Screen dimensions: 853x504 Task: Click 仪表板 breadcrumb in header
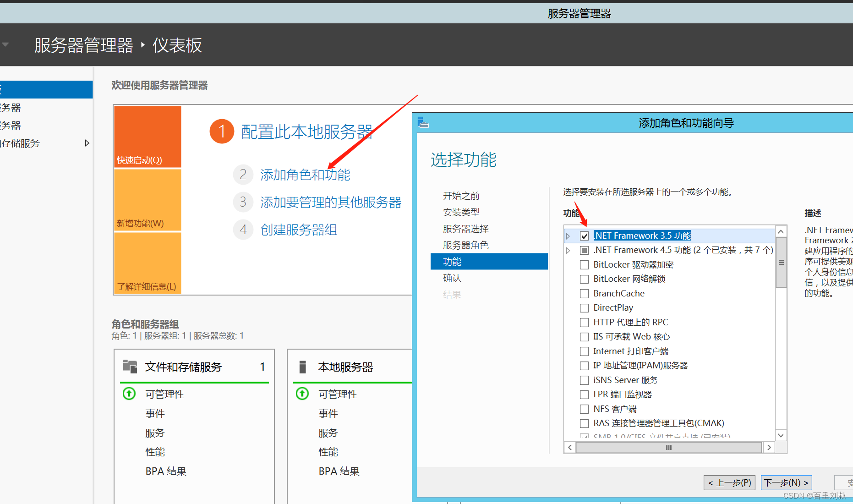click(x=177, y=45)
